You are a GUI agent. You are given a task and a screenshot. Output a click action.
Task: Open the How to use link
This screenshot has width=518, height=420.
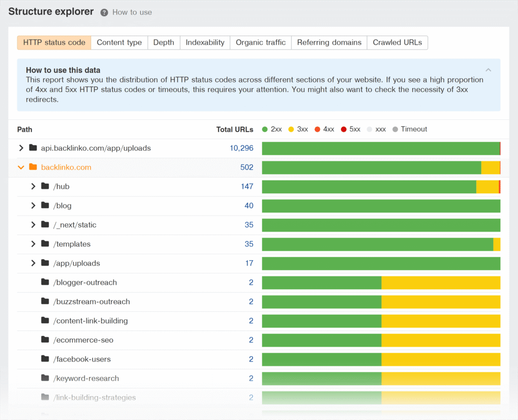(132, 12)
